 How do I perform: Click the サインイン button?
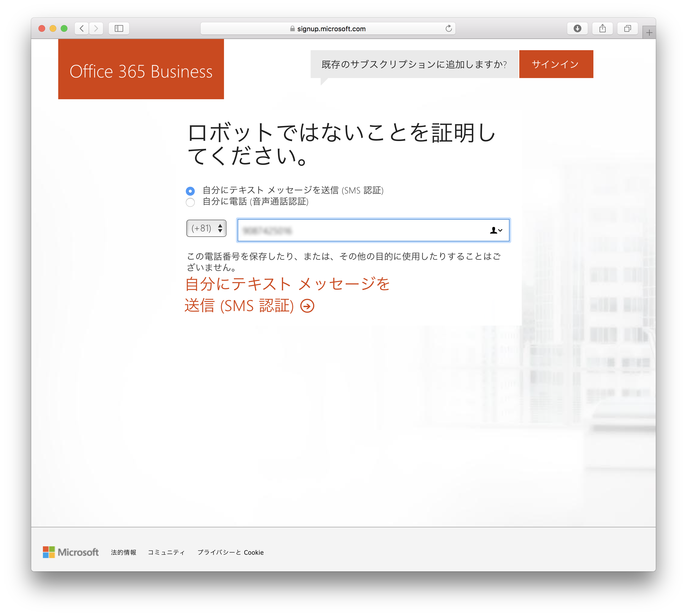(556, 64)
